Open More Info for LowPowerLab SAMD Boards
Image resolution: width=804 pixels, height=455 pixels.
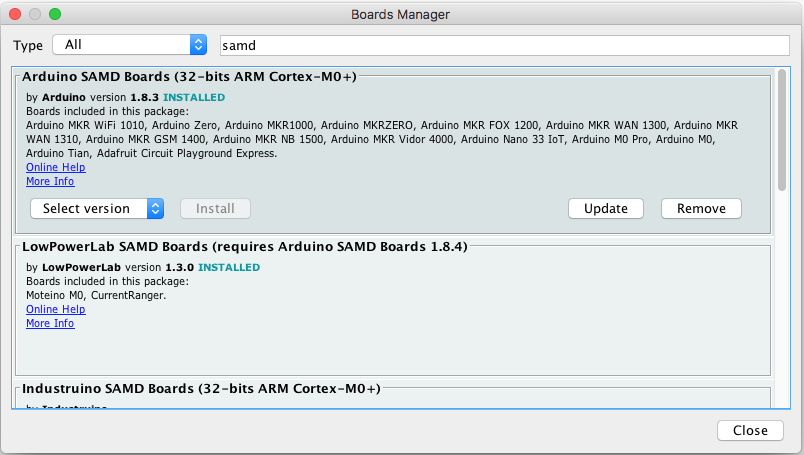click(50, 323)
